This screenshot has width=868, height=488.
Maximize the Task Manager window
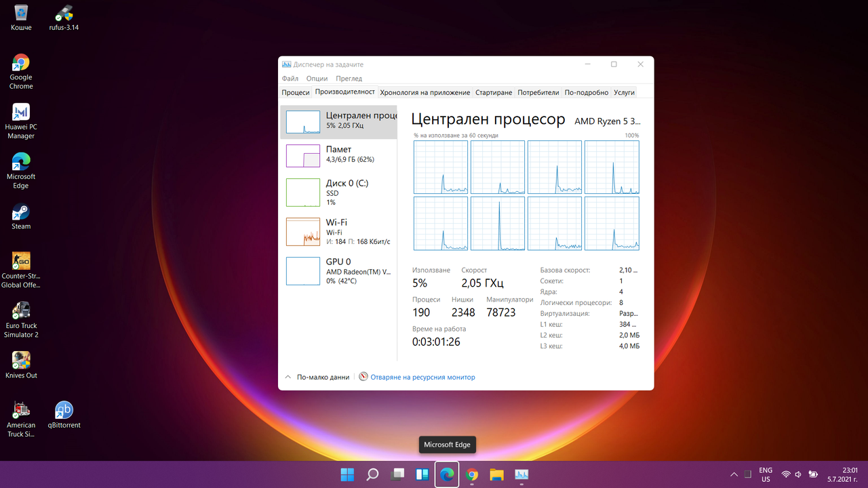[614, 64]
